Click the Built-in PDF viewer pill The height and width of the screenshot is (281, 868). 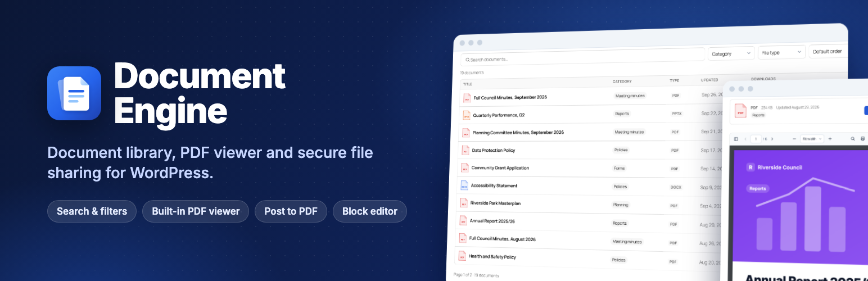196,211
